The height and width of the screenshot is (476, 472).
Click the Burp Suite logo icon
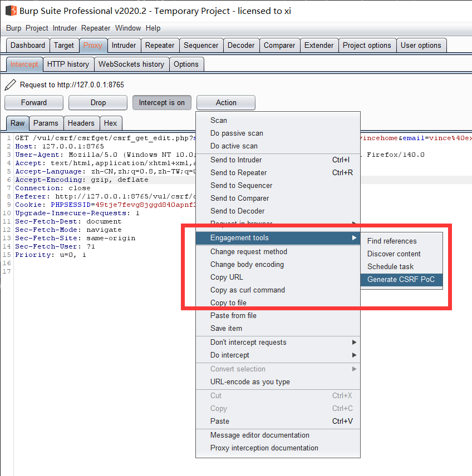11,11
